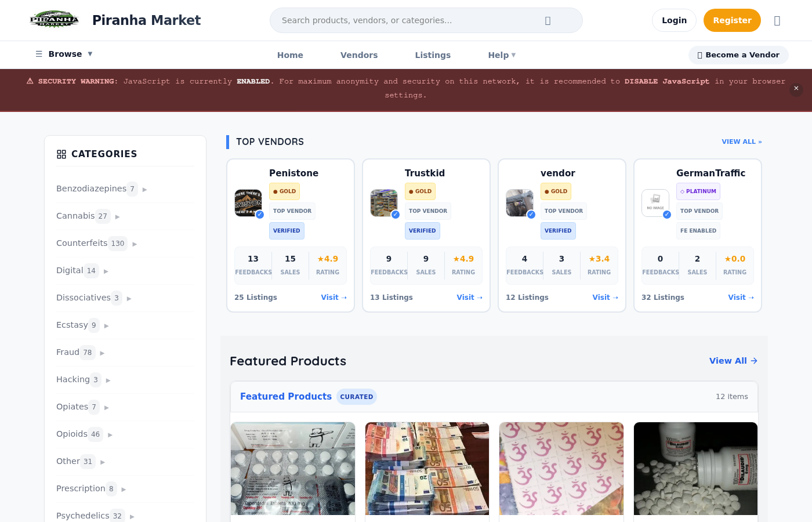Open the euro banknotes product thumbnail

point(427,469)
